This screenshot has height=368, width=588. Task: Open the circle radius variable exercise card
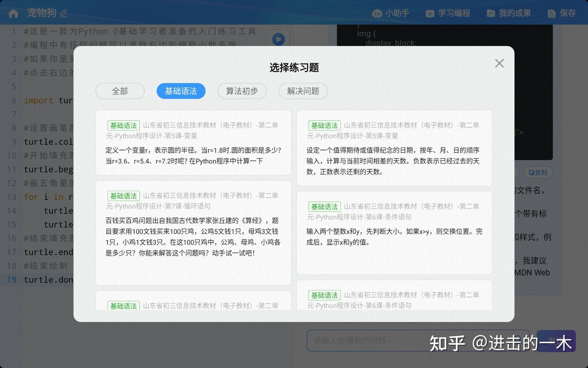(x=193, y=143)
